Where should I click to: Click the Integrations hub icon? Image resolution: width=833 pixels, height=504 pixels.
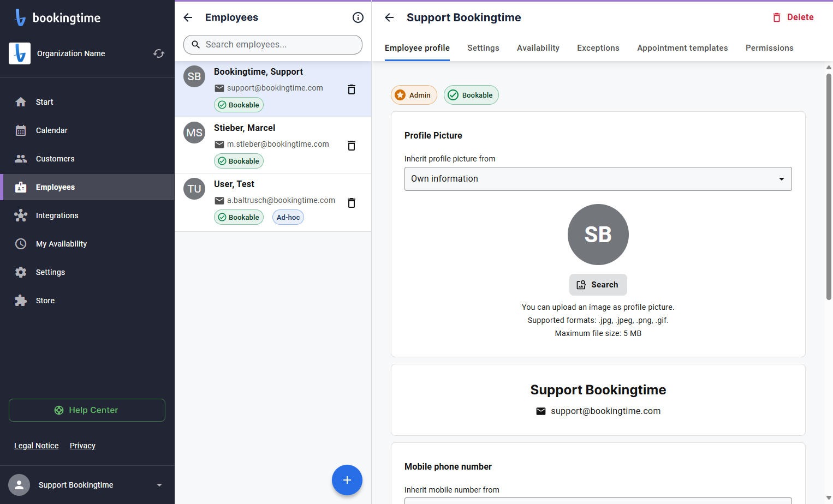(21, 215)
